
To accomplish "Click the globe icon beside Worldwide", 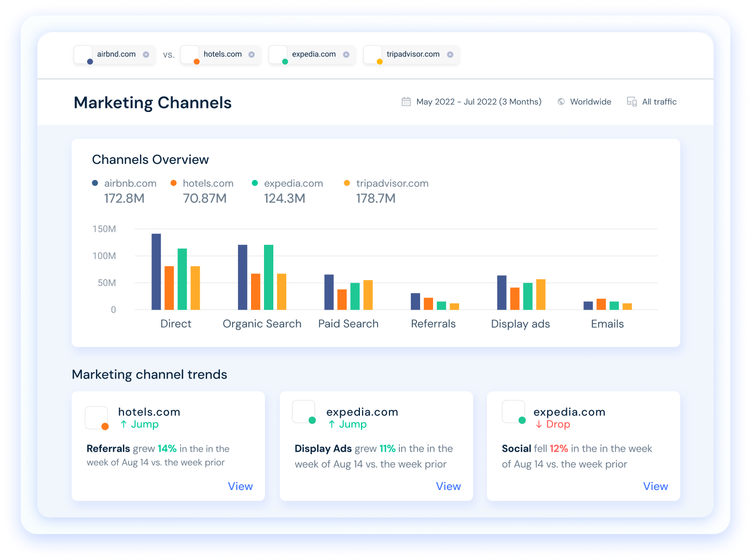I will click(561, 102).
